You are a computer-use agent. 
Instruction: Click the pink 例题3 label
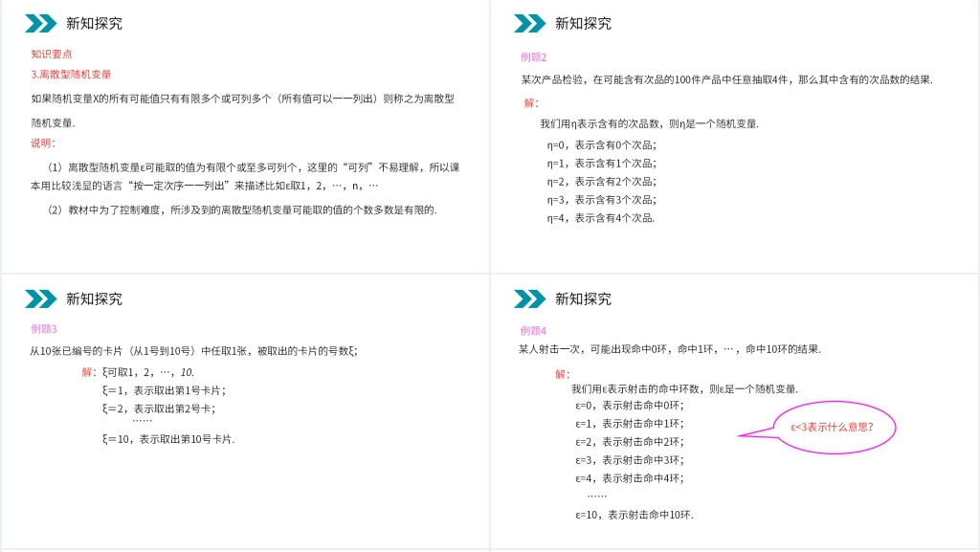[44, 329]
